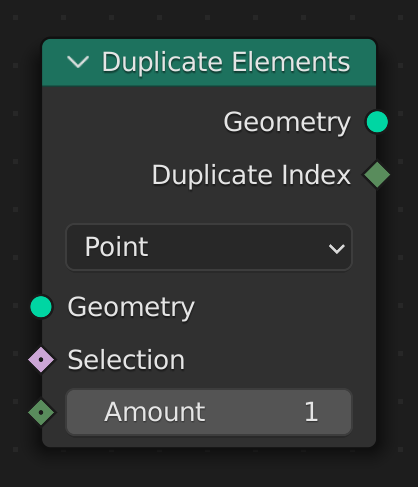The height and width of the screenshot is (487, 418).
Task: Select the Duplicate Elements node header title
Action: 226,62
